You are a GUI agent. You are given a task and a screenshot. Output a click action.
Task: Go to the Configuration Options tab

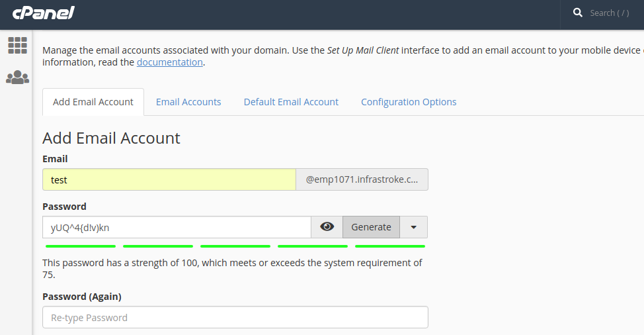(x=409, y=102)
